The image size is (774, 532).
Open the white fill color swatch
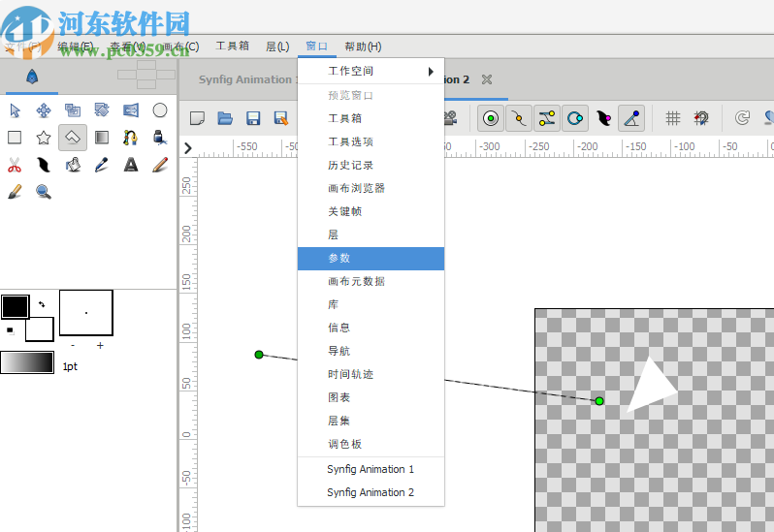(x=40, y=329)
